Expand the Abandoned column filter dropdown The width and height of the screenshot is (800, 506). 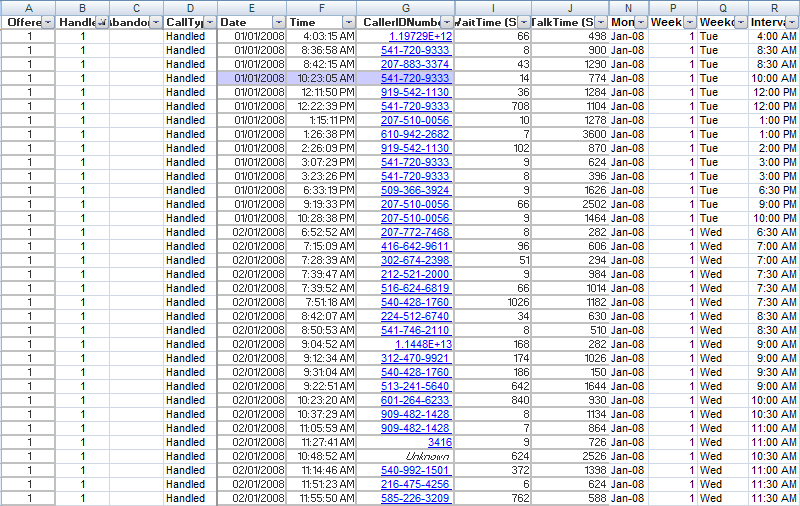coord(155,22)
